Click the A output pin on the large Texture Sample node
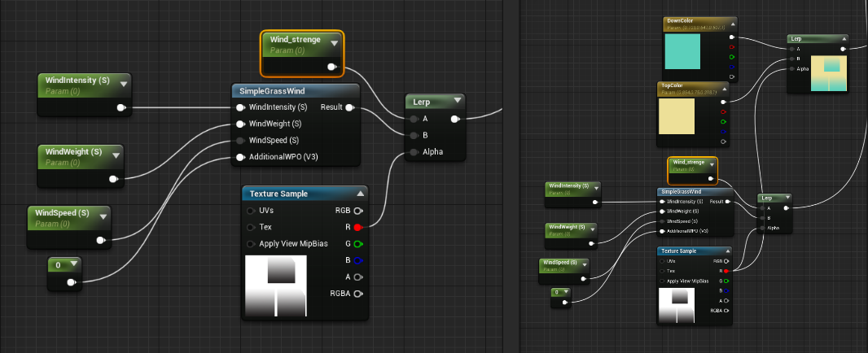Screen dimensions: 868x353 click(358, 277)
